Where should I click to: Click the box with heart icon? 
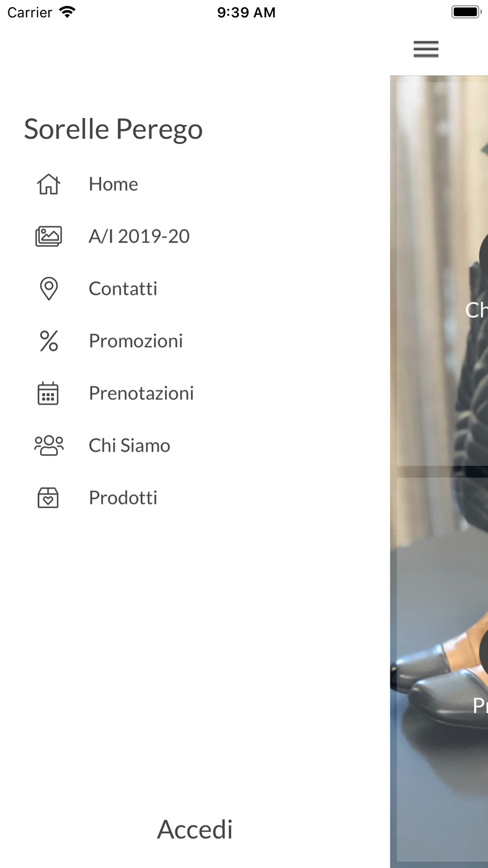pyautogui.click(x=48, y=497)
